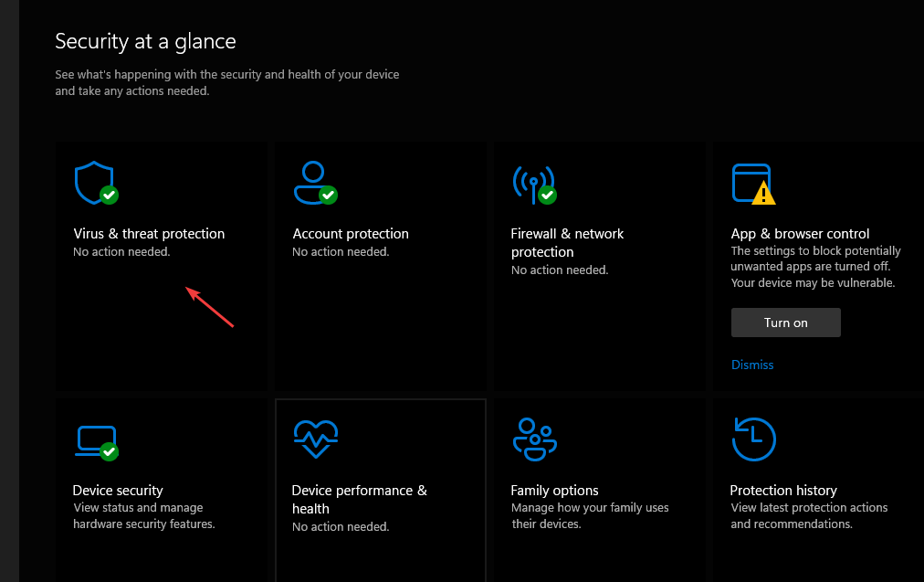Click the Device security laptop icon
This screenshot has width=924, height=582.
click(x=94, y=440)
